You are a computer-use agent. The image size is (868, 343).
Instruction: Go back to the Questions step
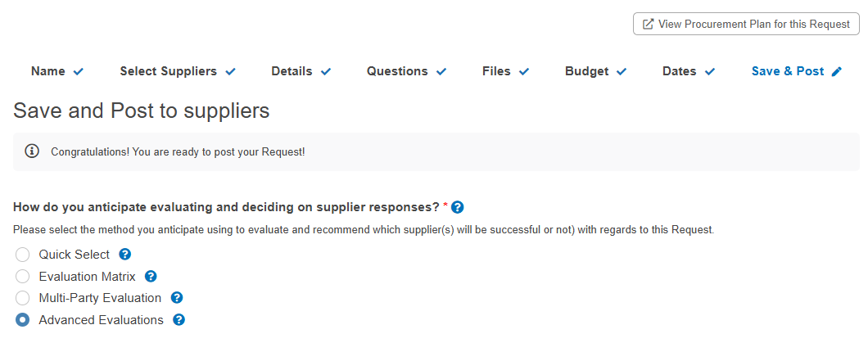tap(406, 71)
